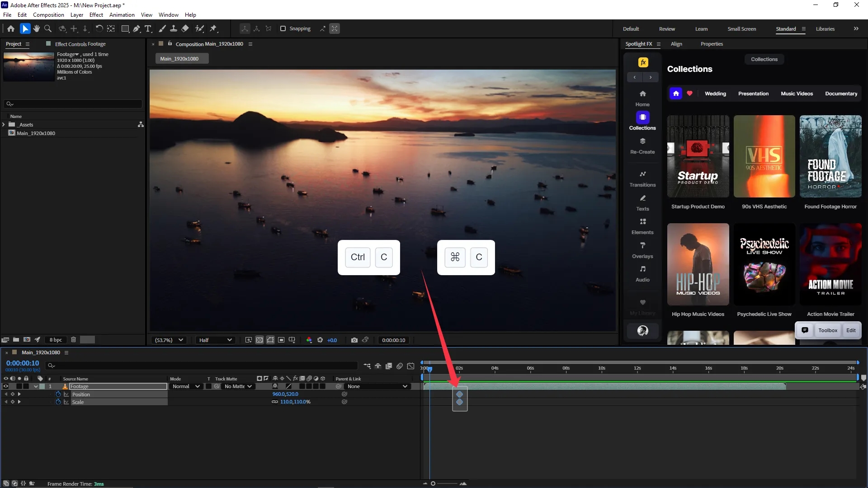Click the Toolbox button

827,330
